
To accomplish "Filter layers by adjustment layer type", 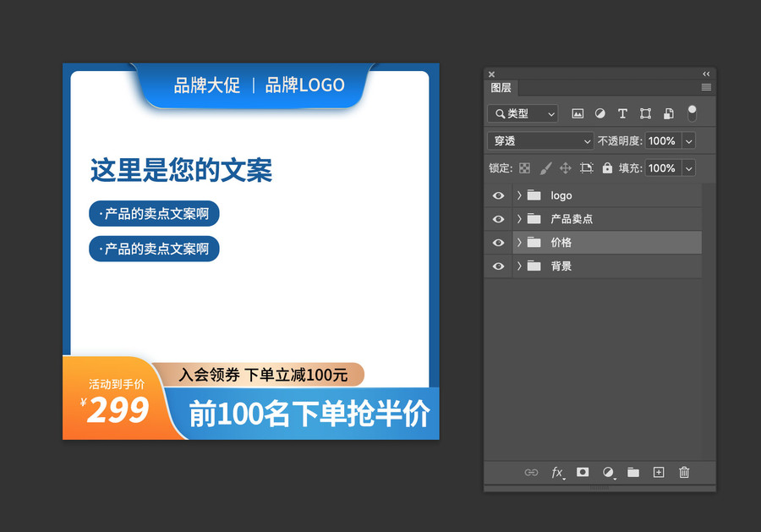I will point(599,113).
